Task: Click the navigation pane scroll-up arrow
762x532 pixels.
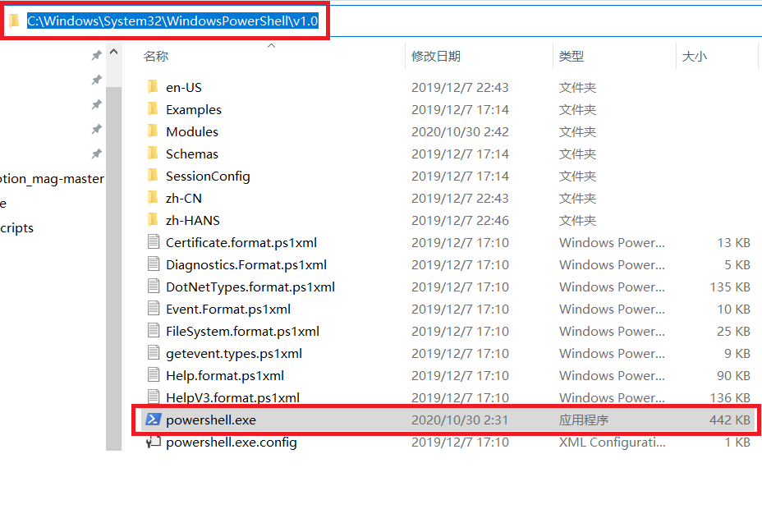Action: pos(113,52)
